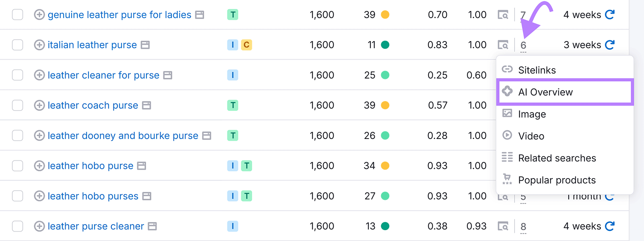Click the T intent badge for "leather coach purse"

coord(232,105)
